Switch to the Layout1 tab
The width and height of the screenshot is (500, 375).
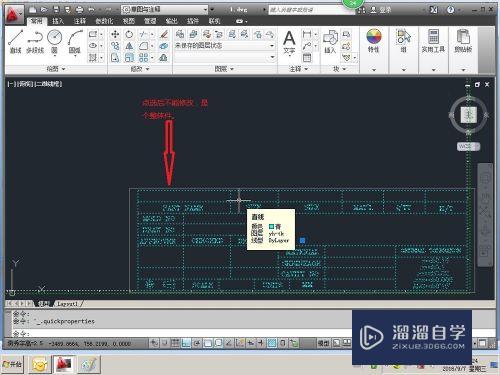coord(67,304)
